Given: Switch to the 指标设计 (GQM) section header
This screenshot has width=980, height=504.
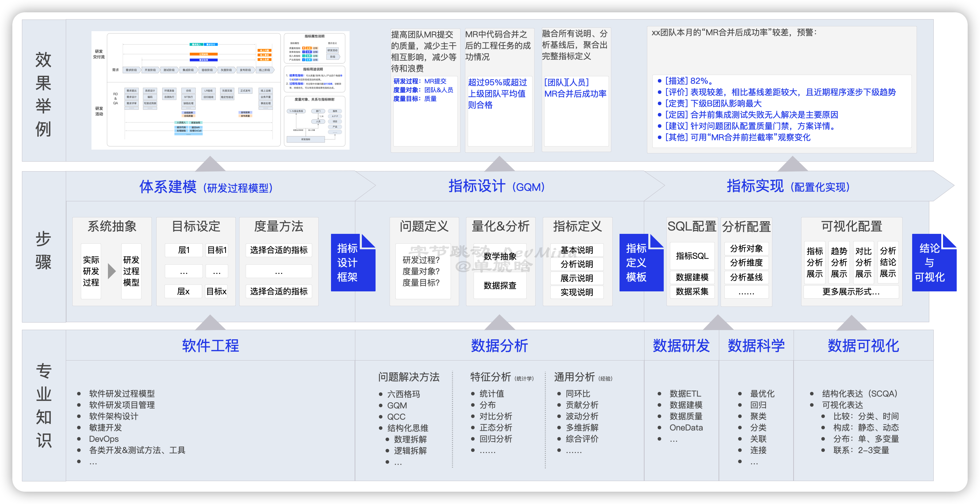Looking at the screenshot, I should pos(496,187).
